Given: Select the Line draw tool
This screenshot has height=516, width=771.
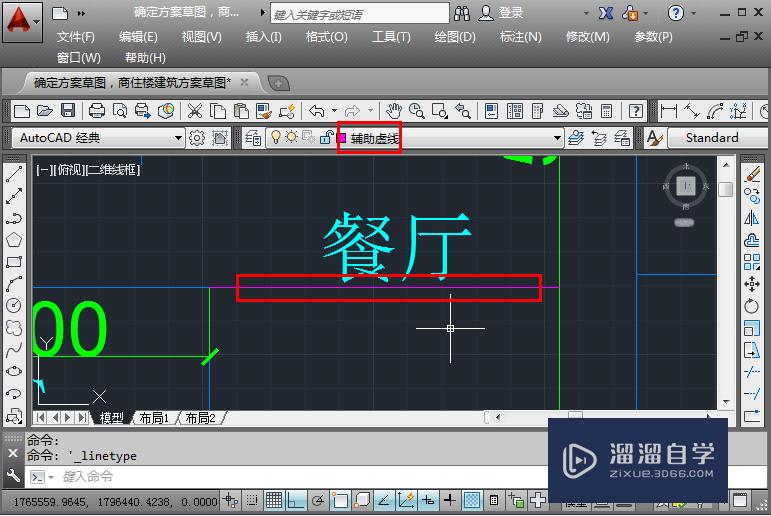Looking at the screenshot, I should point(14,174).
